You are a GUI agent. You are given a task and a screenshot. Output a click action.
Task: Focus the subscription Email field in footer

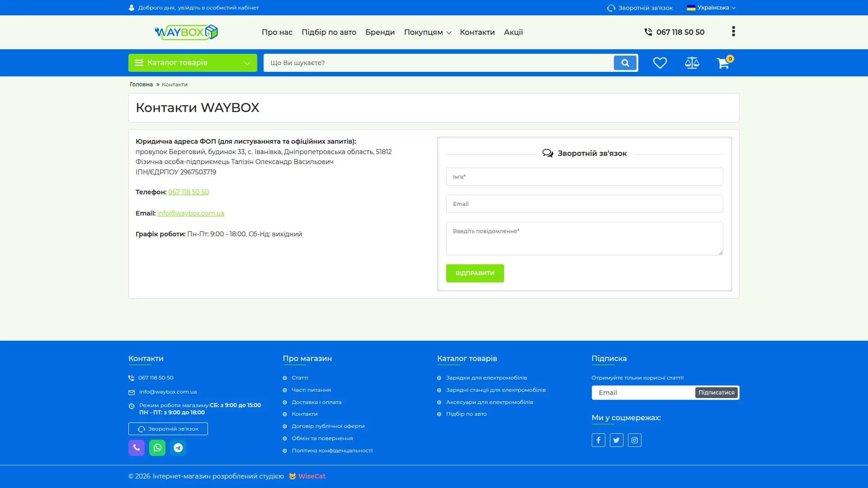point(643,393)
